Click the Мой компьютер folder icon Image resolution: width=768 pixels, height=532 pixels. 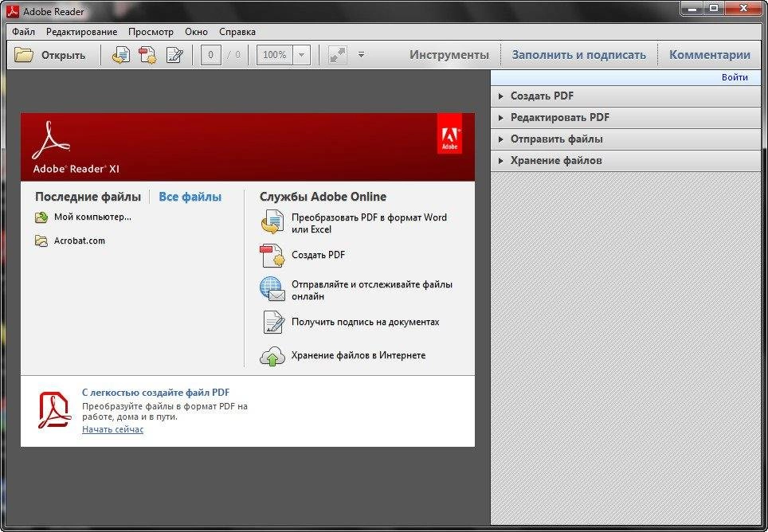pyautogui.click(x=41, y=217)
